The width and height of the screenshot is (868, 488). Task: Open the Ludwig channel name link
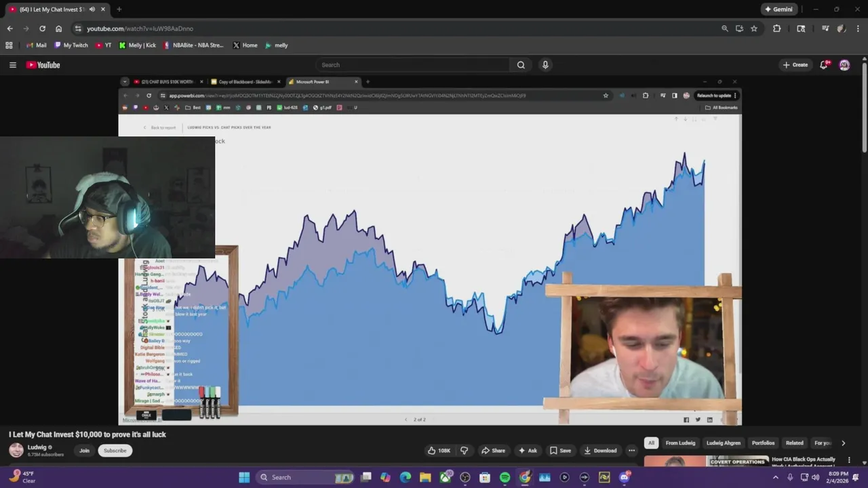click(x=37, y=447)
